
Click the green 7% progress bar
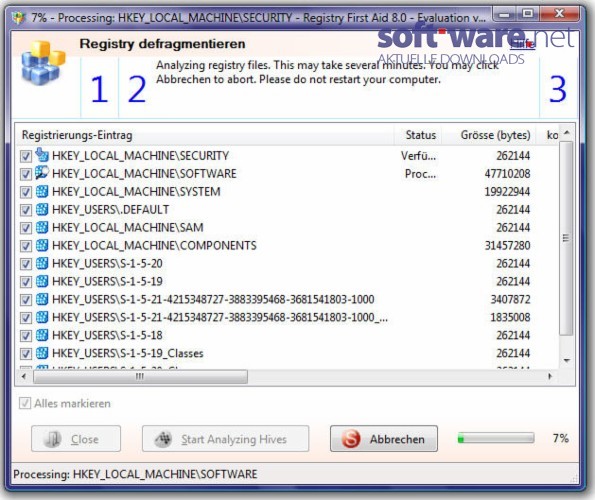coord(496,439)
